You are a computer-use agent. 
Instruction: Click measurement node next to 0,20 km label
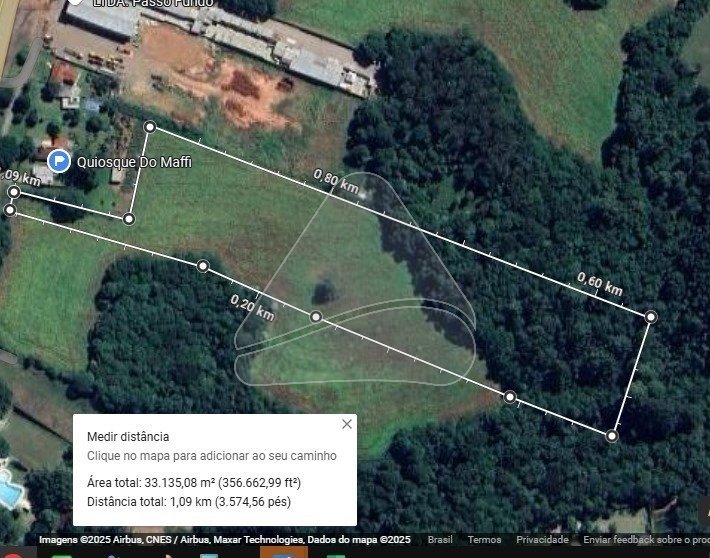316,317
